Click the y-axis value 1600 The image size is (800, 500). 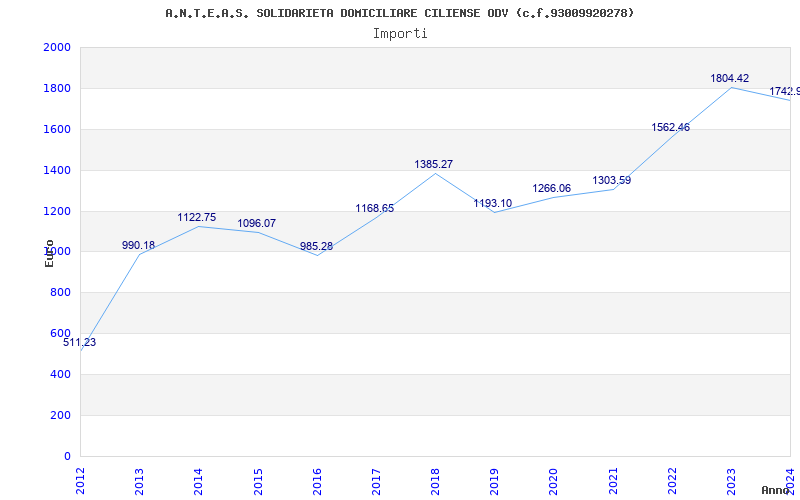57,129
